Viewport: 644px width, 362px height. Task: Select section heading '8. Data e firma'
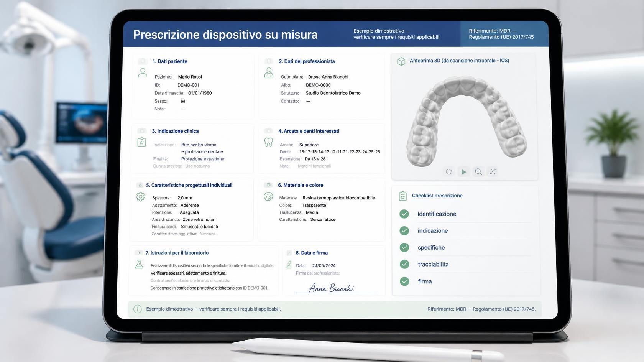[x=312, y=253]
